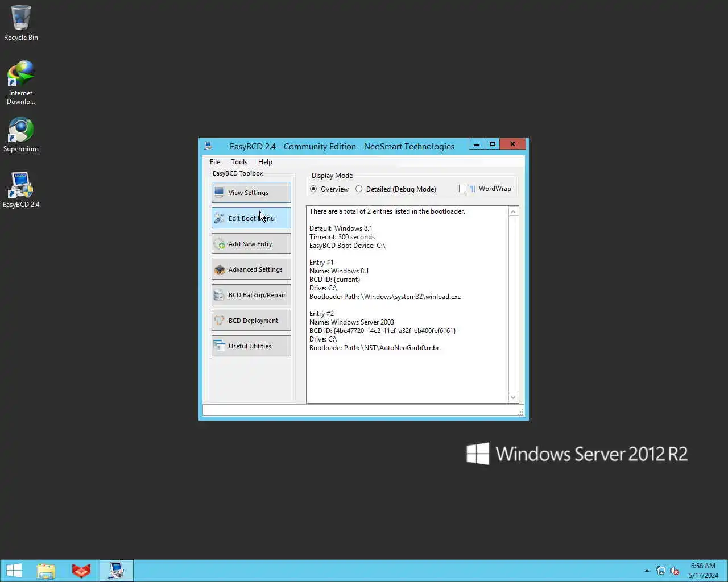Click the scroll up arrow of the text pane

pos(513,211)
